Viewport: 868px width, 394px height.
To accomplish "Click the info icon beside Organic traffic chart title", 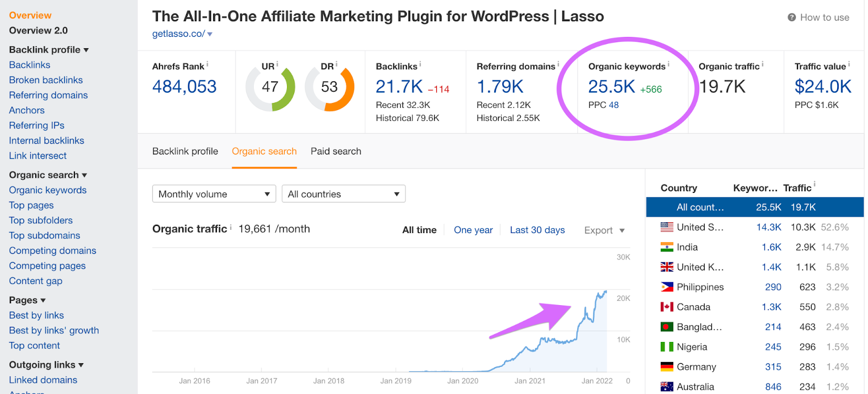I will click(x=231, y=227).
